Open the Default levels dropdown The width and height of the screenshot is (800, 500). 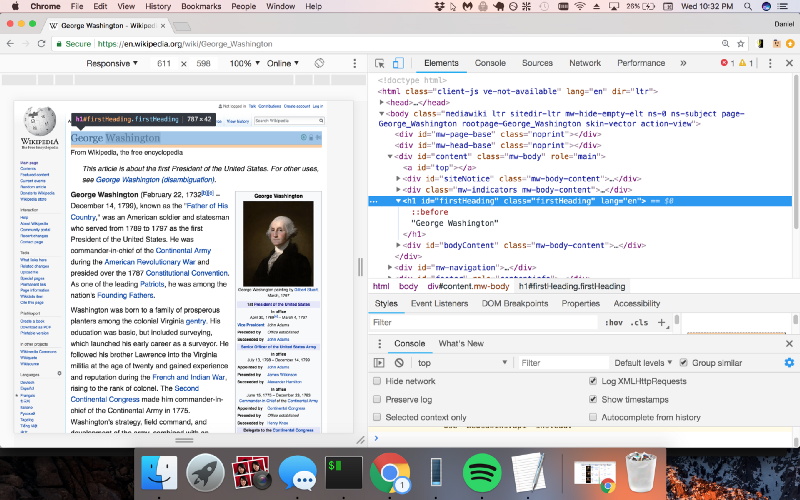click(643, 363)
